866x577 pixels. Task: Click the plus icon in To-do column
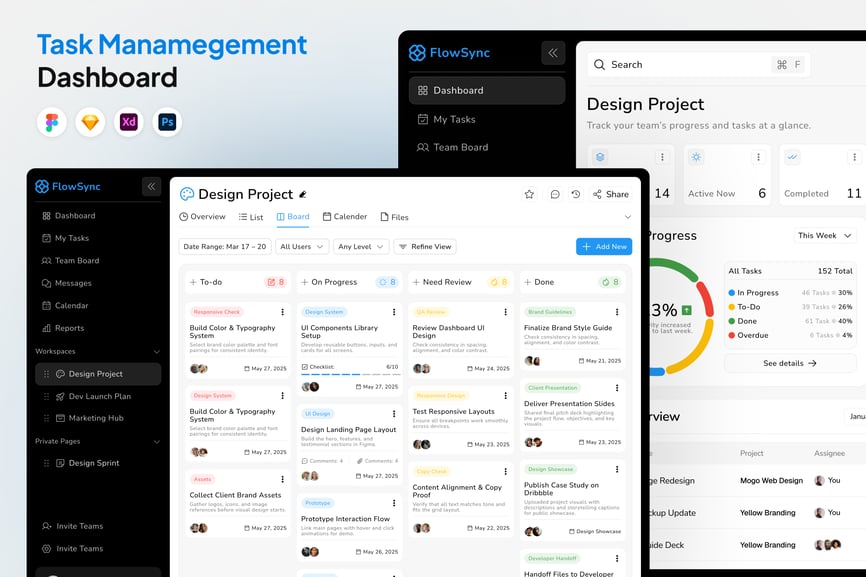click(x=192, y=282)
